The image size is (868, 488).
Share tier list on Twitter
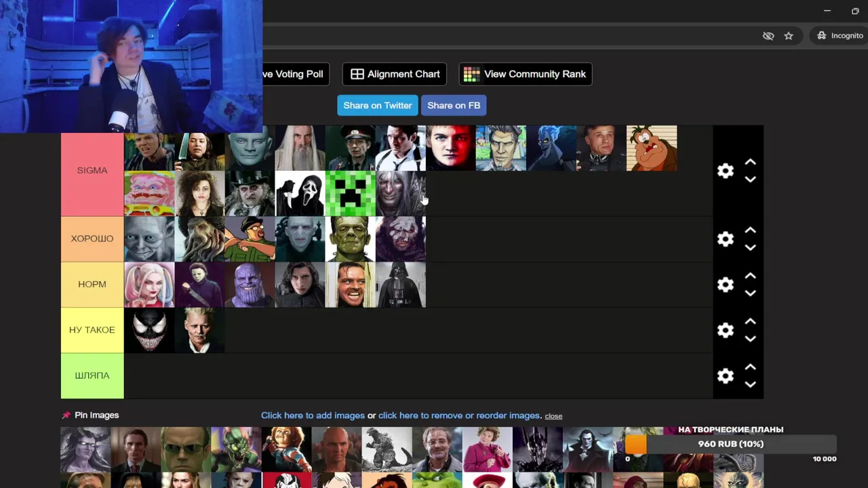377,105
